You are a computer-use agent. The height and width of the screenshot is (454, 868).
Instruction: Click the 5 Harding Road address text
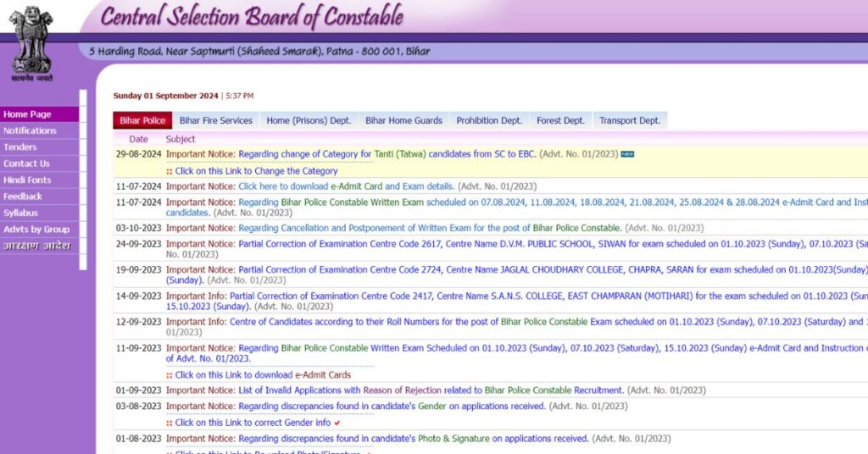(259, 52)
